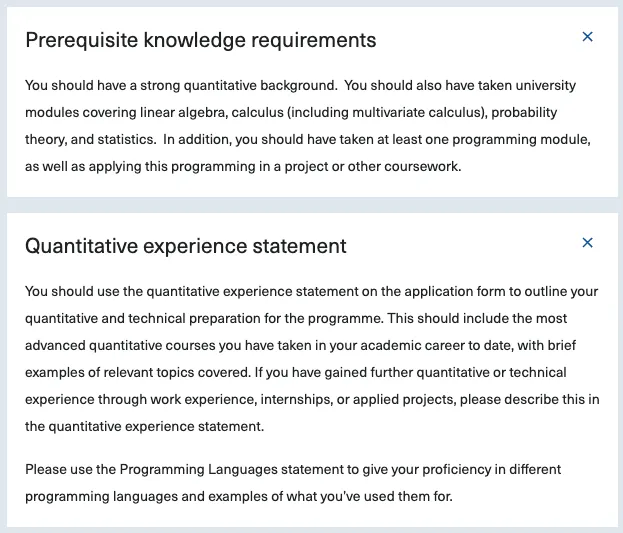Click the paragraph beginning 'You should have a strong'

[308, 126]
